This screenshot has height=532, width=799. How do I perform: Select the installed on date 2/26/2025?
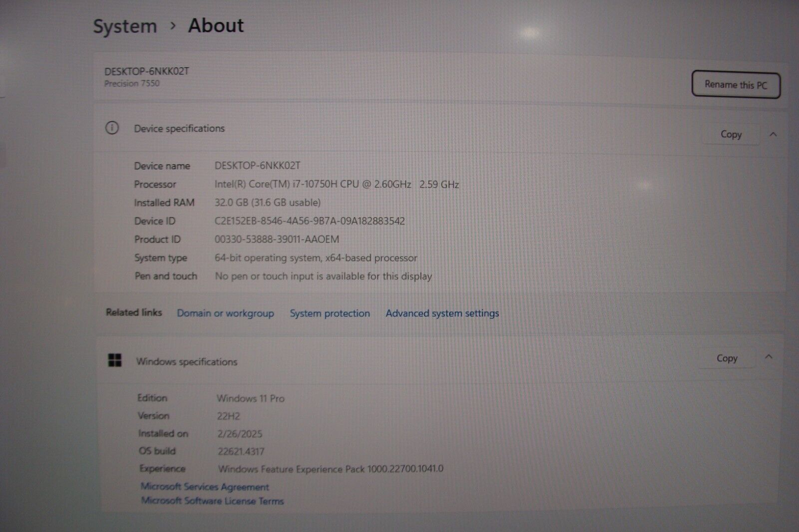coord(240,434)
